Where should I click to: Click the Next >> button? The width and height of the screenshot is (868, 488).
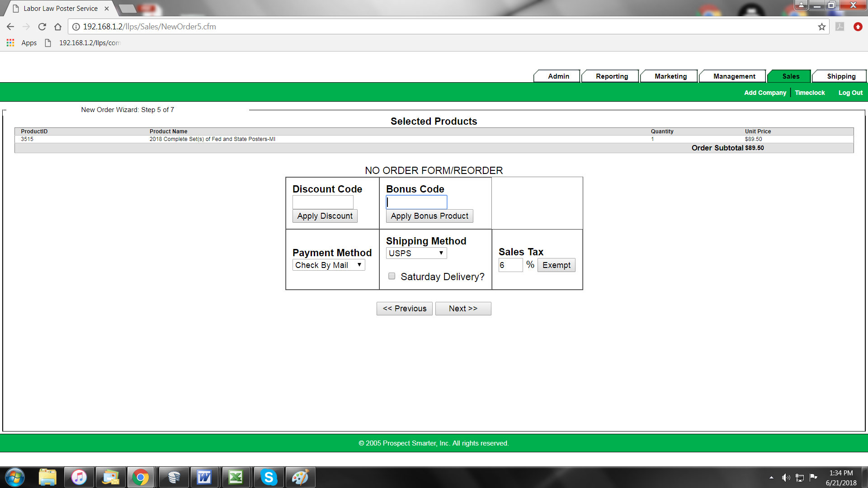pos(463,309)
